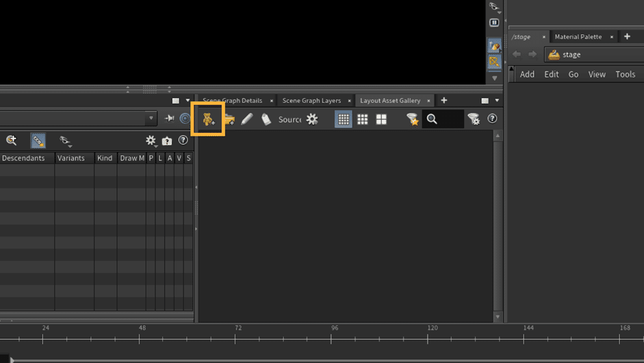Click the Kind column header
Viewport: 644px width, 363px height.
[105, 158]
